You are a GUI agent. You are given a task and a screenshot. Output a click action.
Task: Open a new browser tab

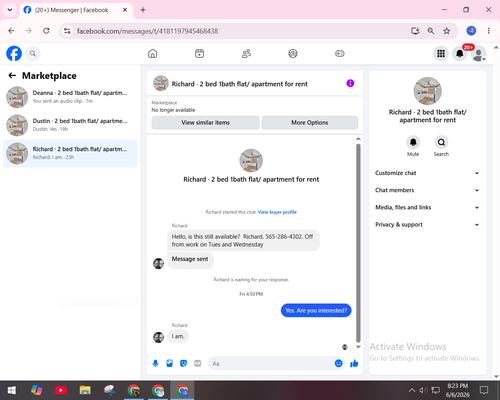point(143,10)
